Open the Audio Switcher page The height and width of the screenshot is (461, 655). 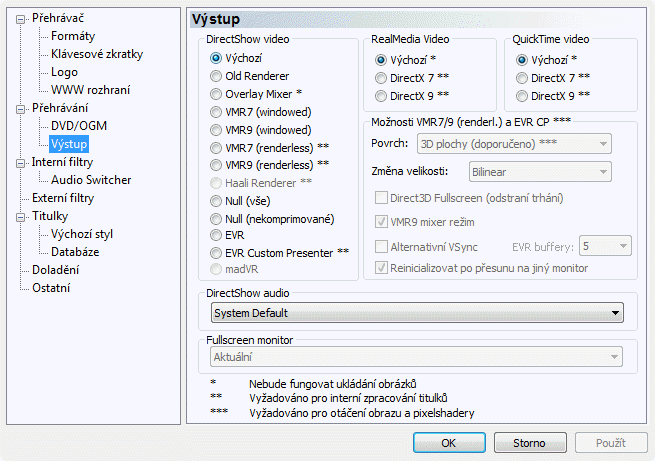click(x=91, y=180)
